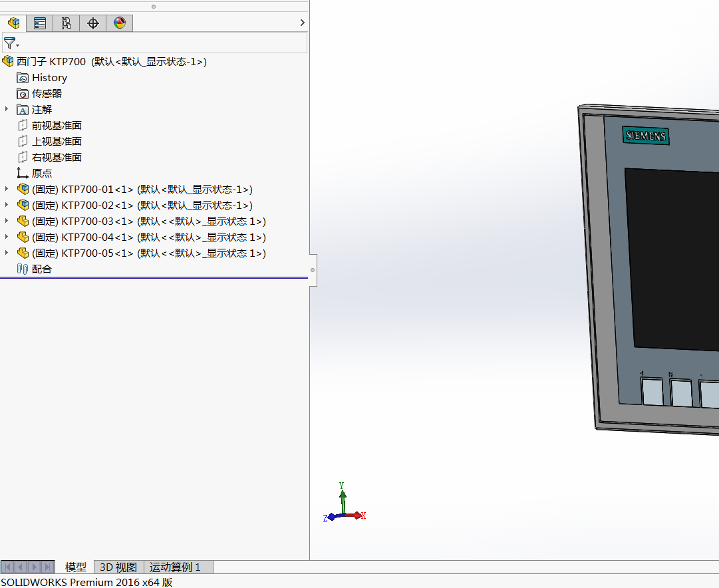Jump to last tab arrow
Screen dimensions: 719x588
pos(48,567)
